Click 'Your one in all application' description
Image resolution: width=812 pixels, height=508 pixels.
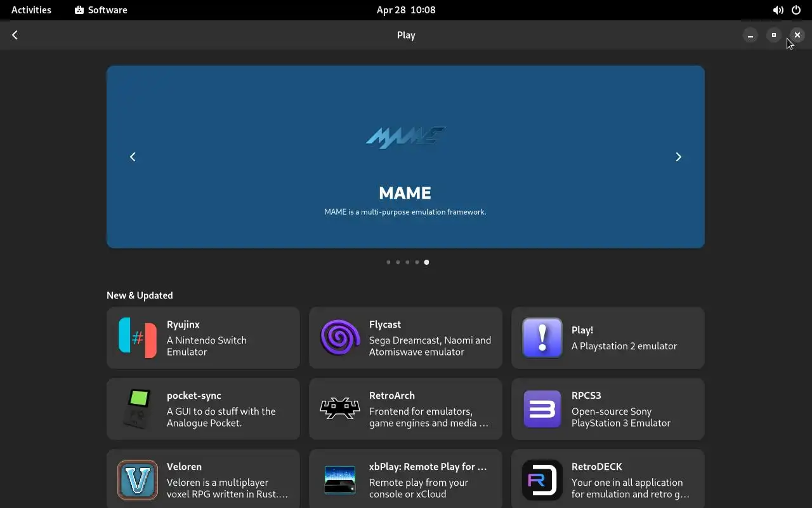click(630, 488)
